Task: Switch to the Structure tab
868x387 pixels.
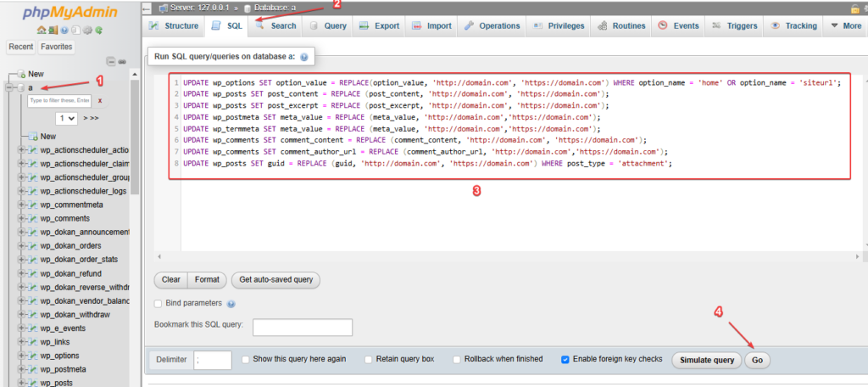Action: pos(173,25)
